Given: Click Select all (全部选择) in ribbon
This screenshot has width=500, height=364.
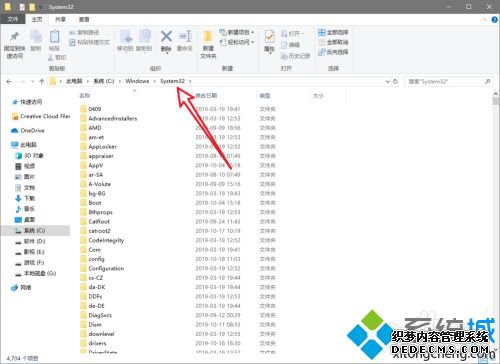Looking at the screenshot, I should (x=333, y=32).
